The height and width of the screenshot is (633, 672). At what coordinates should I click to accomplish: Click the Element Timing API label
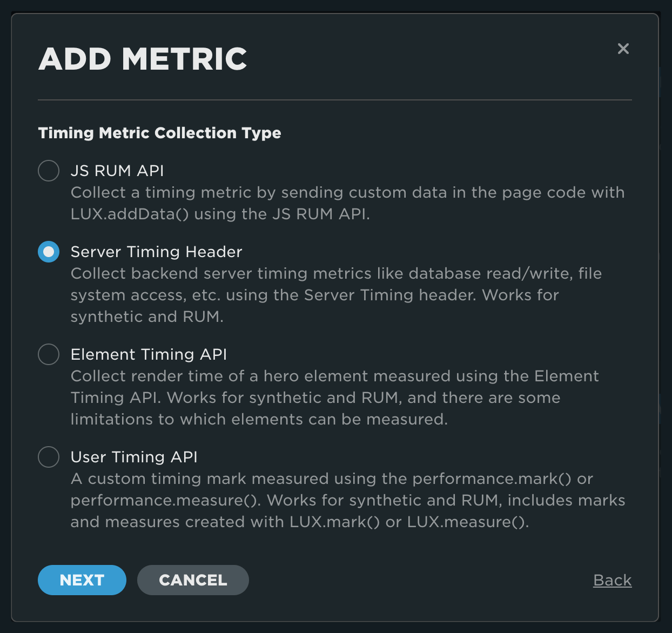(x=149, y=354)
